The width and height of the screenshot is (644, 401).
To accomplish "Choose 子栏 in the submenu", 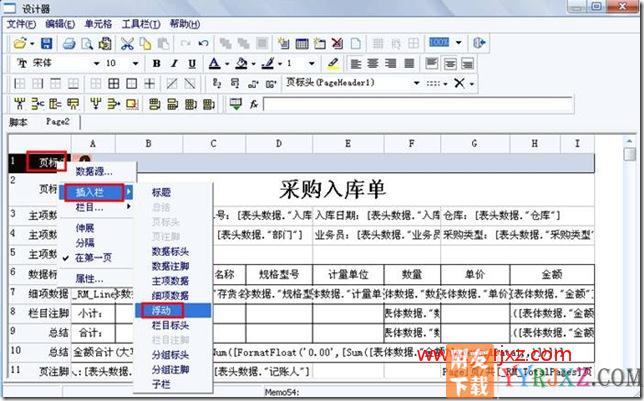I will 161,384.
